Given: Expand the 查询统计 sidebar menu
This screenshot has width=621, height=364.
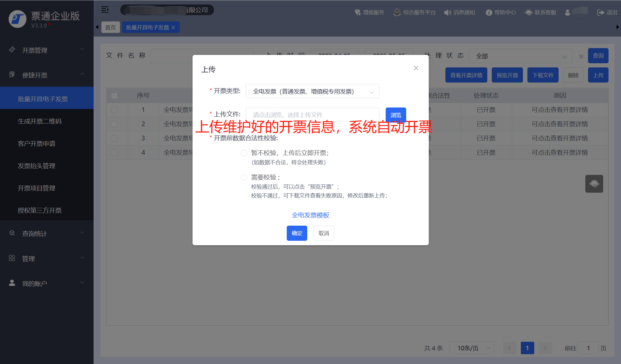Looking at the screenshot, I should [47, 234].
